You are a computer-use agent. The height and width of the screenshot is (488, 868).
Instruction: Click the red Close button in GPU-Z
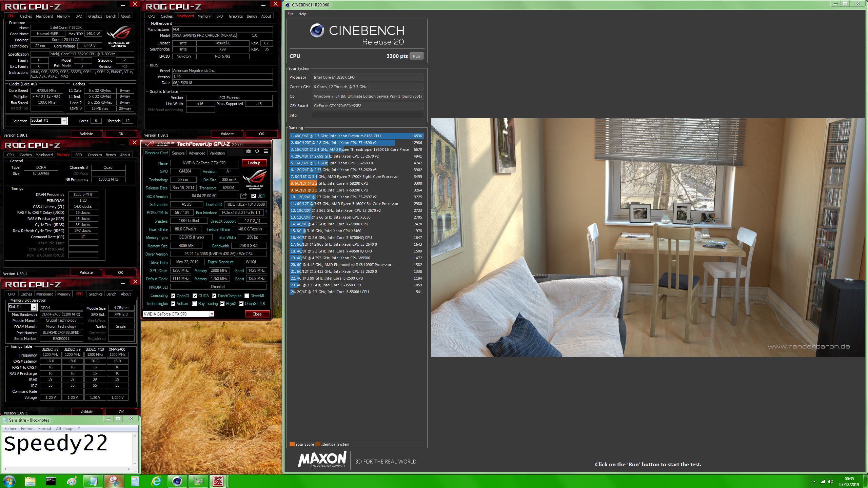[257, 314]
